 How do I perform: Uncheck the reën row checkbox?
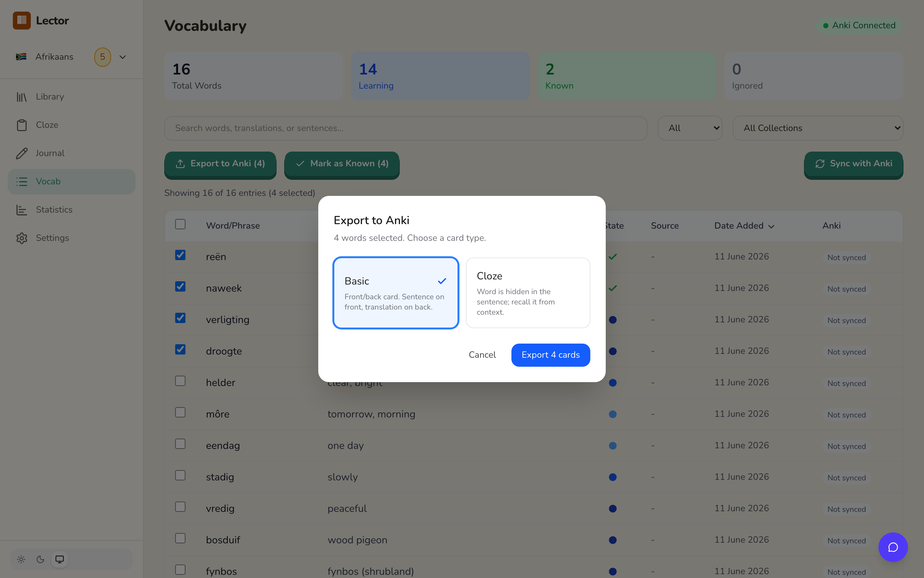180,255
